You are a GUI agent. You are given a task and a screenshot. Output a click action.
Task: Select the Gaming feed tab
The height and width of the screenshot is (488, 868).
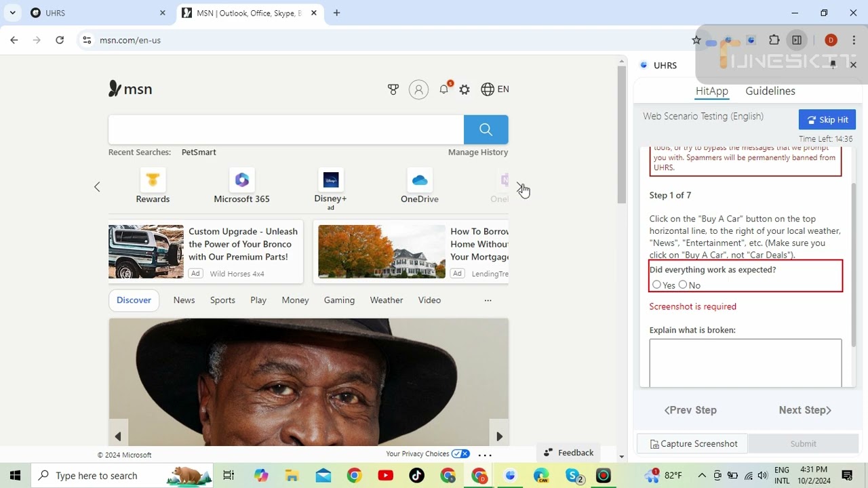tap(339, 300)
